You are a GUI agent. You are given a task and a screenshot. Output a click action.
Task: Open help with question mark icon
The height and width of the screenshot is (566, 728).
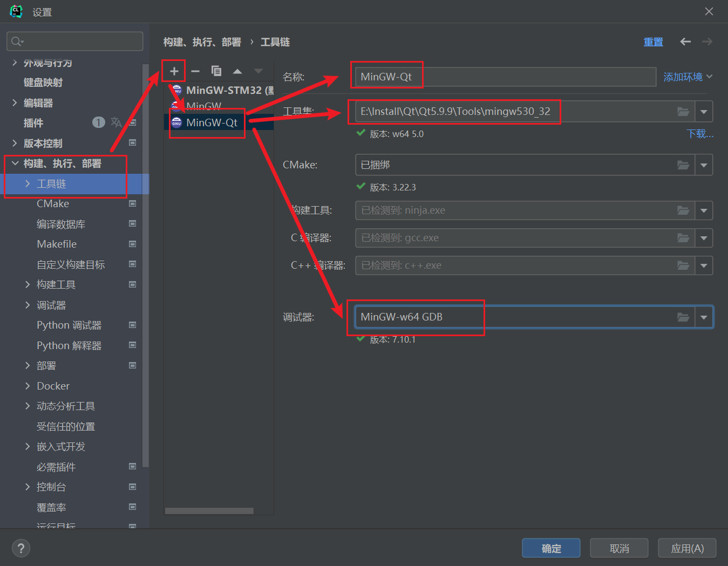(x=21, y=548)
